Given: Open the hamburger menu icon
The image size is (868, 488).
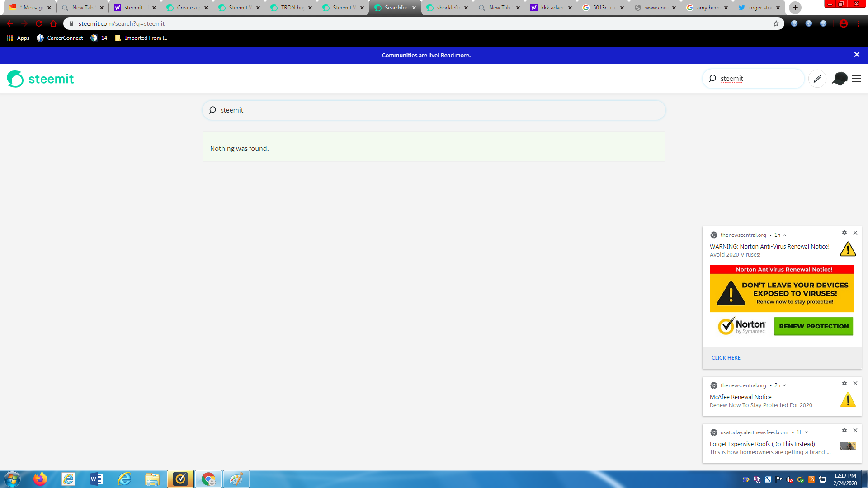Looking at the screenshot, I should 857,79.
